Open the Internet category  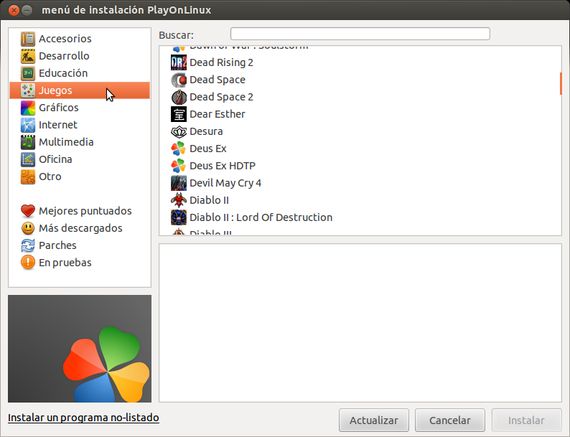pos(80,125)
